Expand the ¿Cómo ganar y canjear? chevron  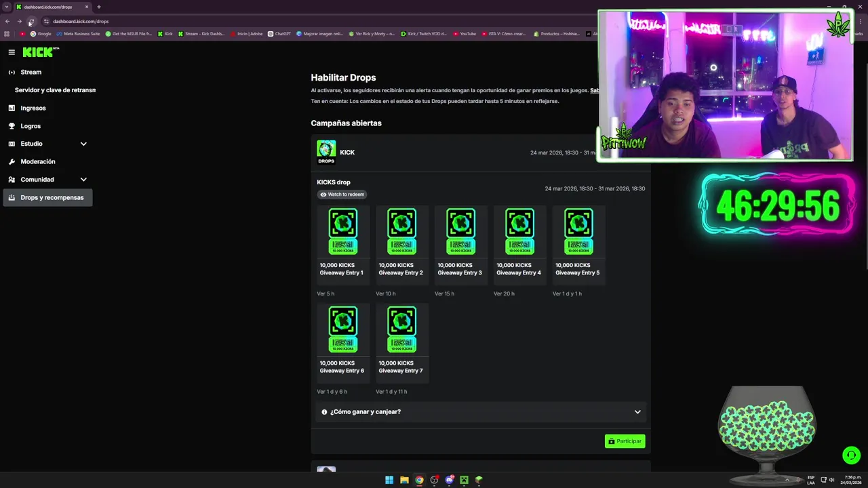(x=637, y=412)
